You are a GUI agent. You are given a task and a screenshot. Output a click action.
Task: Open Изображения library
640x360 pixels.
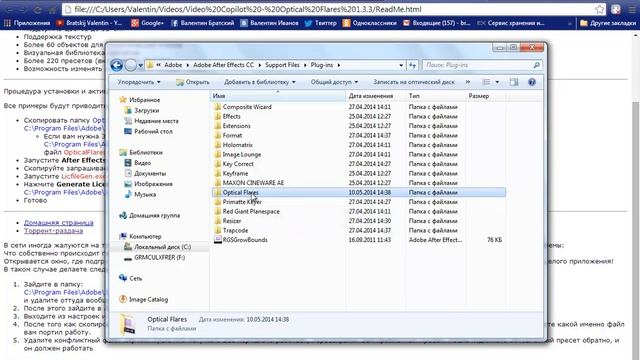point(153,184)
